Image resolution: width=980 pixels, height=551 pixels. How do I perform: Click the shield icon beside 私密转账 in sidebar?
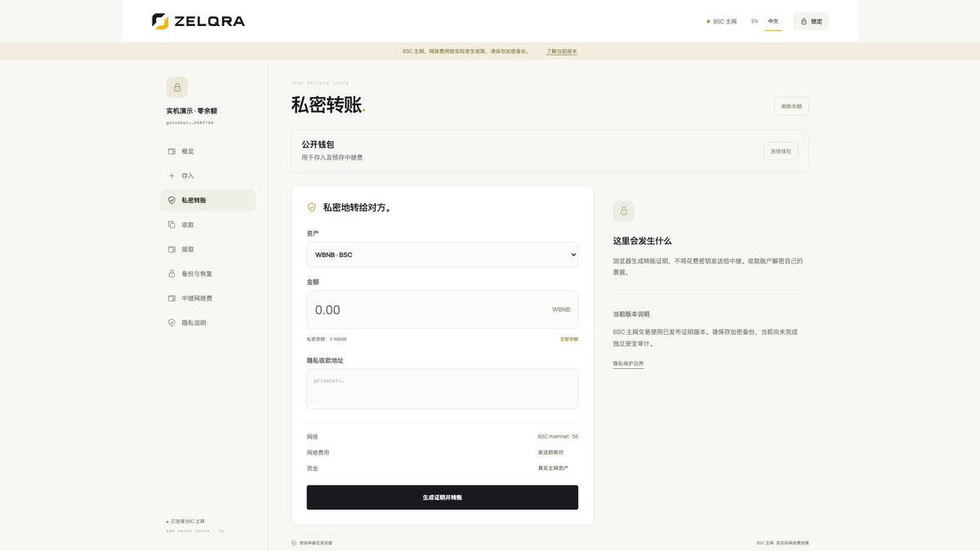[x=171, y=200]
